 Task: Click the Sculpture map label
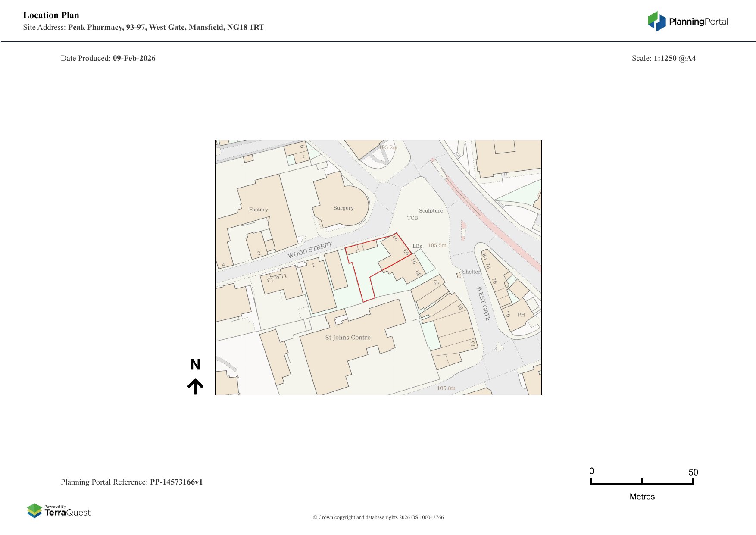tap(431, 211)
